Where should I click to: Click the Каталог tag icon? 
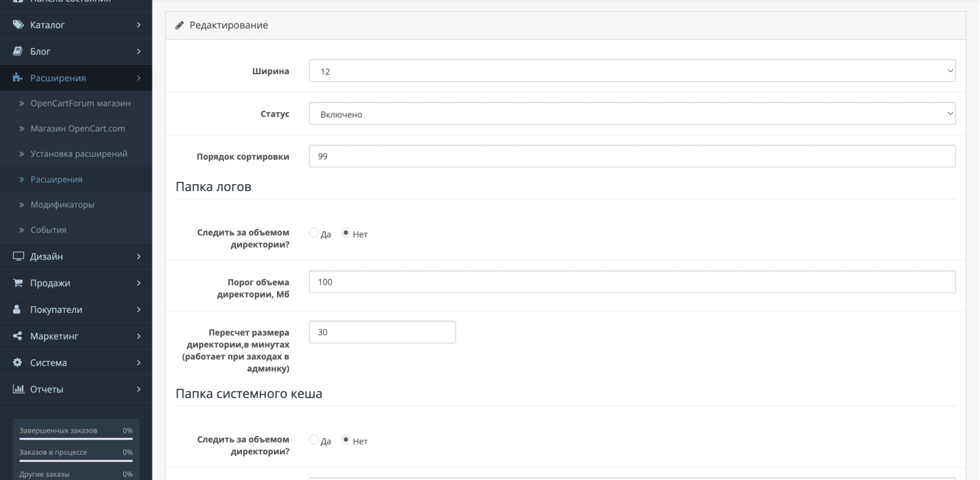point(18,24)
